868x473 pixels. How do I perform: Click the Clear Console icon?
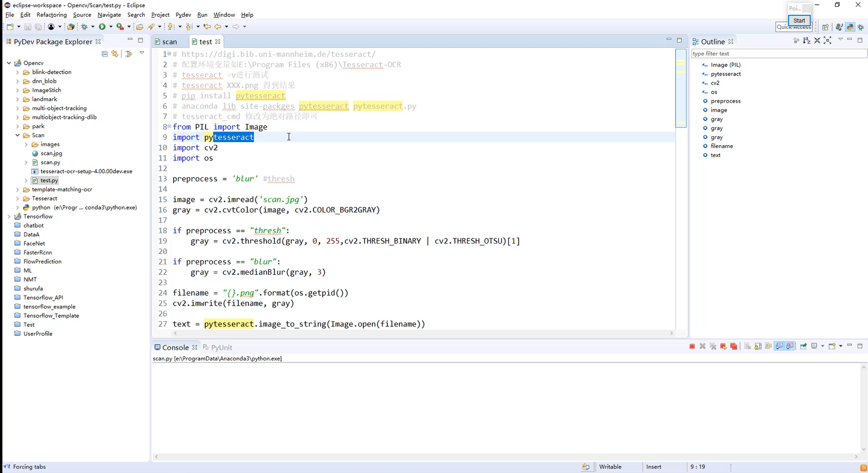747,346
